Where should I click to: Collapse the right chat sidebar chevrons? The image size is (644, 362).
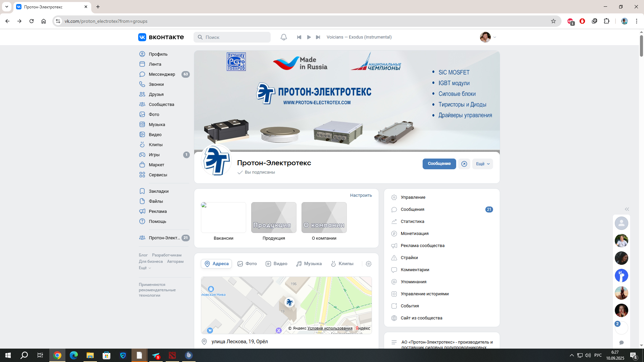[x=627, y=209]
